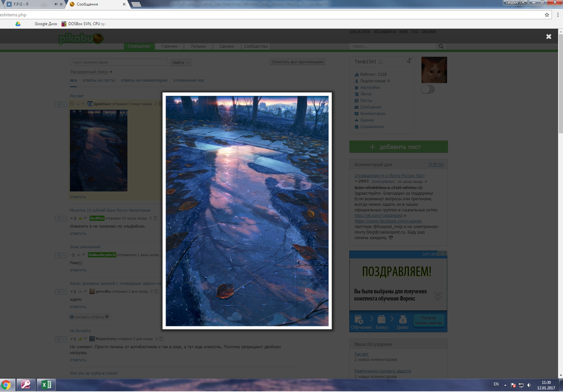Click the Получи прямо сейчас ad button
Viewport: 563px width, 392px height.
(428, 320)
